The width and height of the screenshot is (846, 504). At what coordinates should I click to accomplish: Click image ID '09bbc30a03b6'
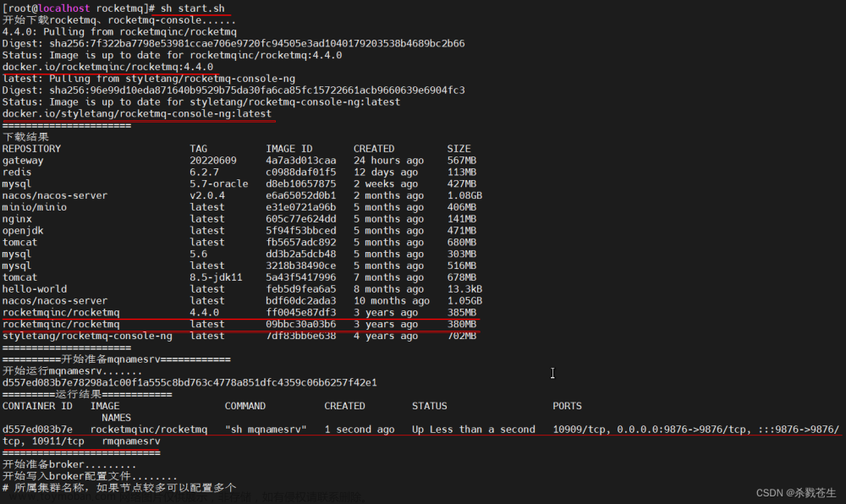tap(300, 325)
